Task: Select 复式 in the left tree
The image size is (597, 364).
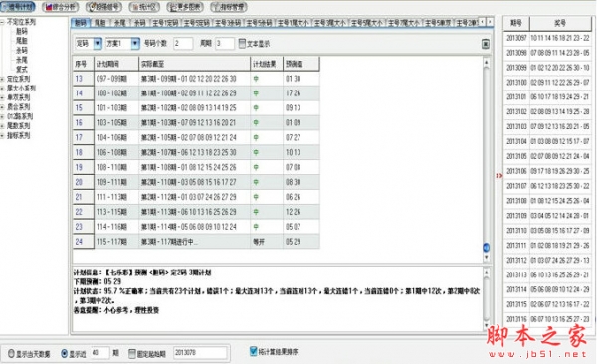Action: [22, 69]
